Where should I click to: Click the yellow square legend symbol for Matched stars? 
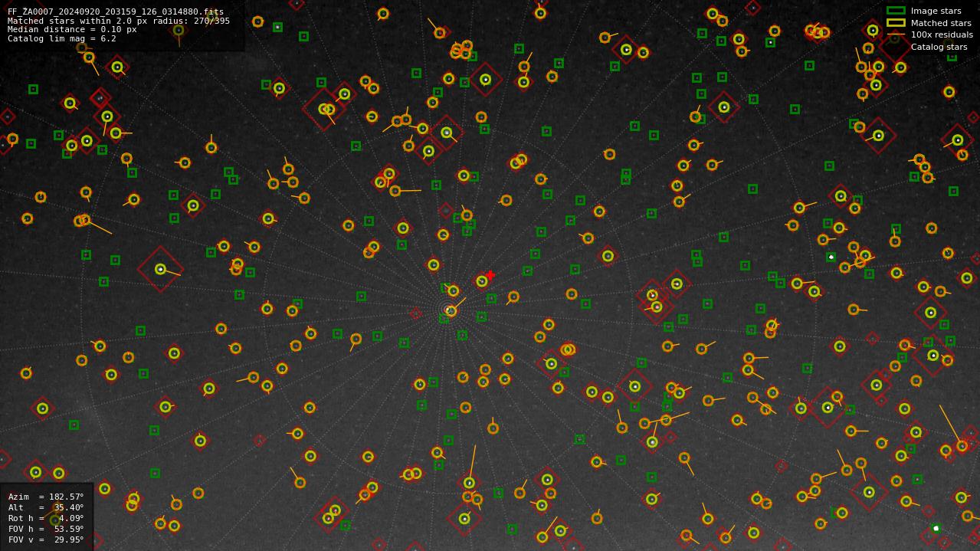tap(896, 23)
